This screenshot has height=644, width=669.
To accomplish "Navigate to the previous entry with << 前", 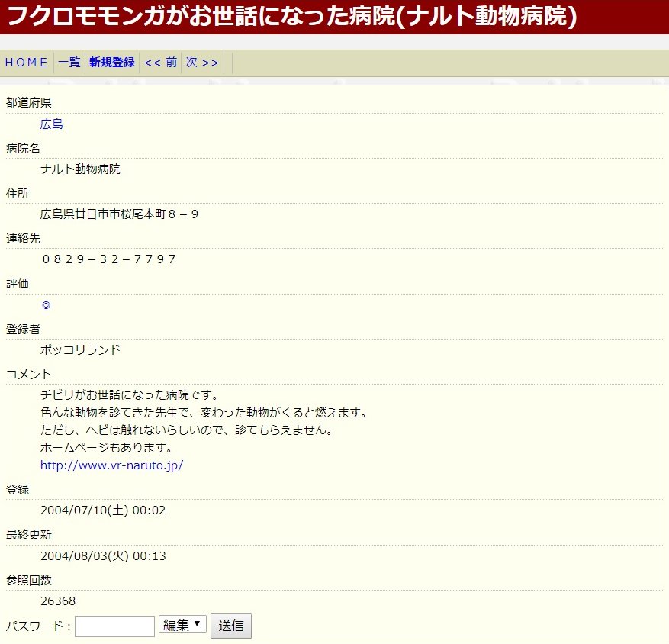I will pyautogui.click(x=160, y=63).
